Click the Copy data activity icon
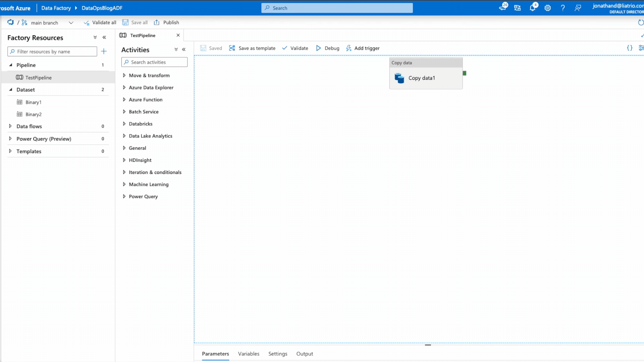 (x=399, y=78)
